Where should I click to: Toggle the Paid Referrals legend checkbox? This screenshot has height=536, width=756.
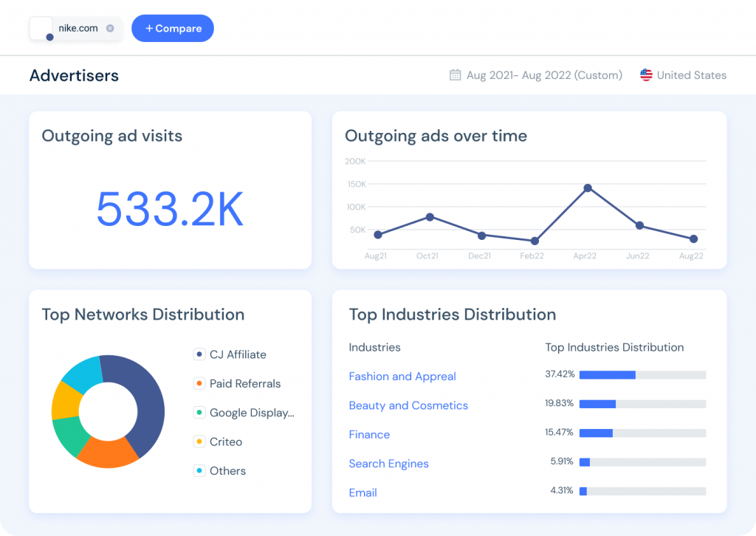(199, 384)
